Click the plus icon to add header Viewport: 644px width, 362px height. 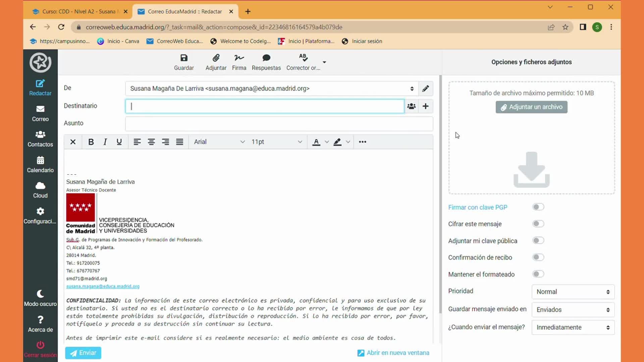pyautogui.click(x=426, y=106)
